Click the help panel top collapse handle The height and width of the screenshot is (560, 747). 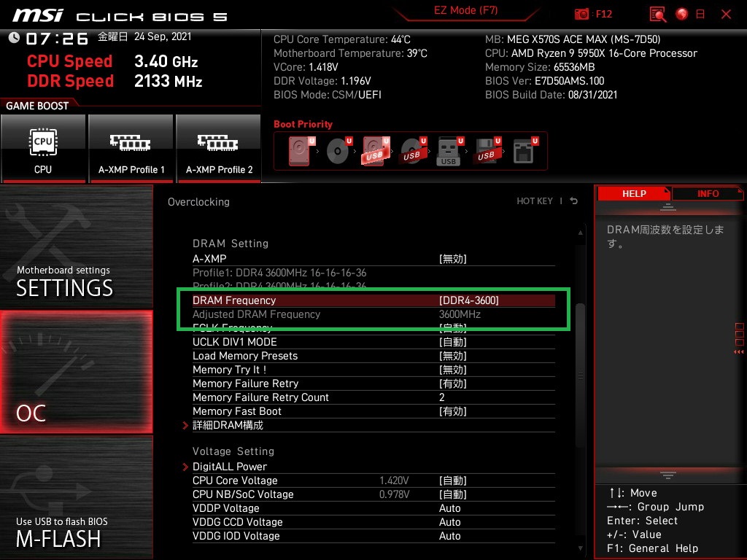[x=668, y=206]
